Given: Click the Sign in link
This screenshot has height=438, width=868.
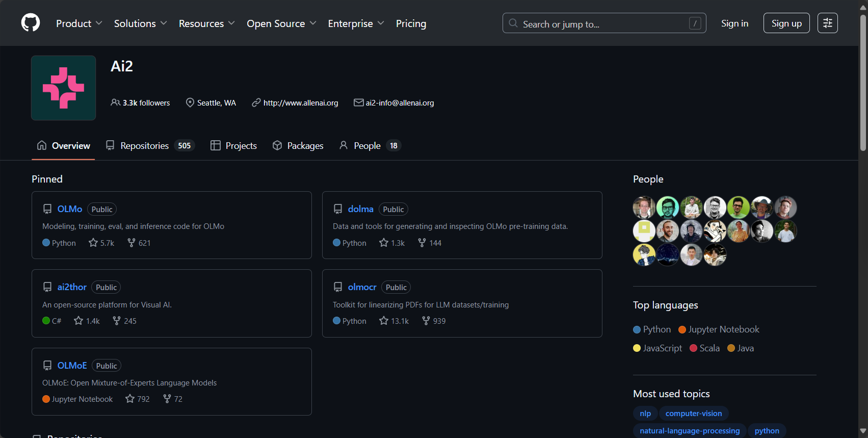Looking at the screenshot, I should 734,23.
